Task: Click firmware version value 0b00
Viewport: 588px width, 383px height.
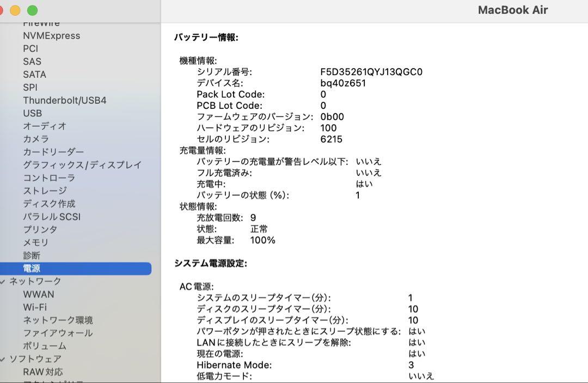Action: click(332, 117)
